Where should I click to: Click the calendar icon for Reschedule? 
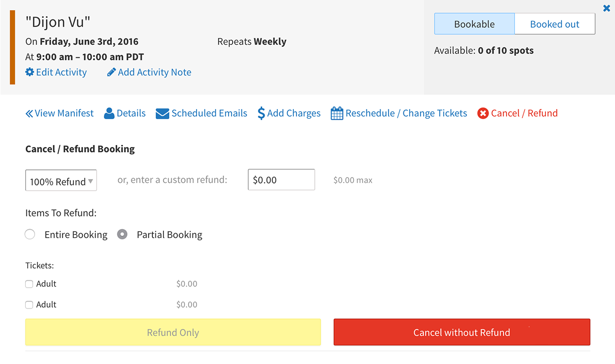337,113
